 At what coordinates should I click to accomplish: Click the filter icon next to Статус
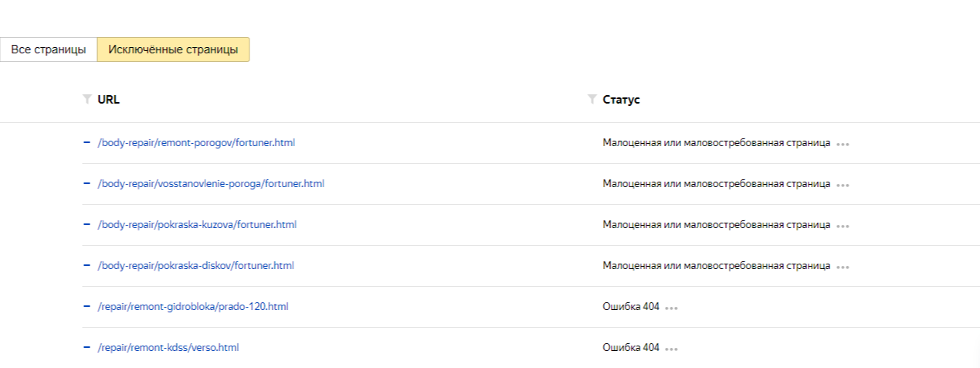(x=592, y=100)
